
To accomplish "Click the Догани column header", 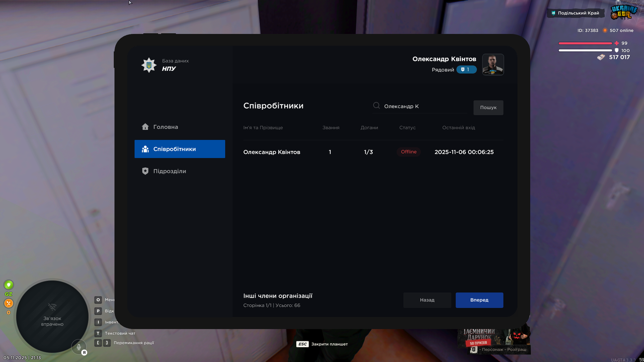I will 369,128.
